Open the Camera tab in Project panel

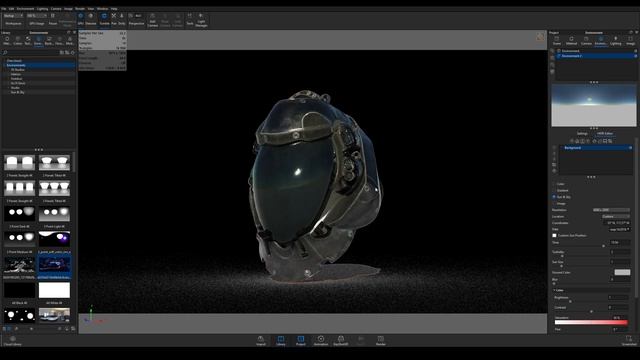[586, 40]
